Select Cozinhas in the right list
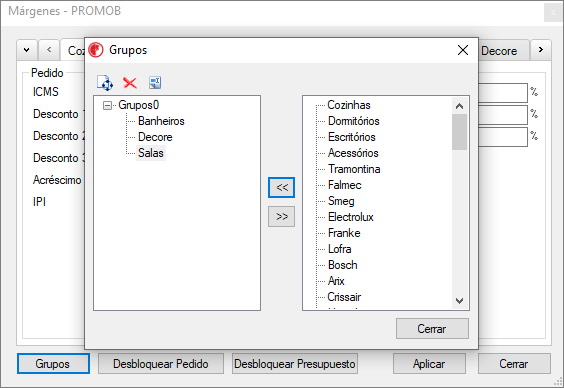Image resolution: width=564 pixels, height=388 pixels. (x=349, y=105)
